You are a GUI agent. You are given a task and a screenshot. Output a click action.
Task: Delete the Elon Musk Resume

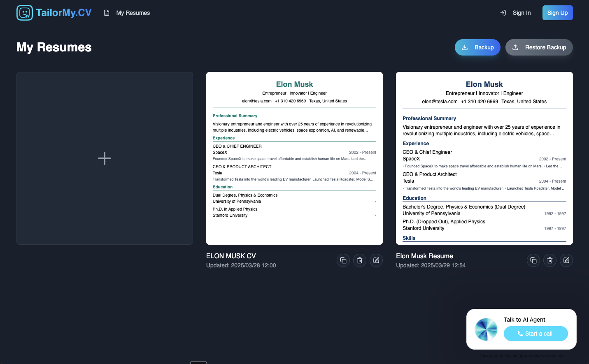tap(550, 260)
